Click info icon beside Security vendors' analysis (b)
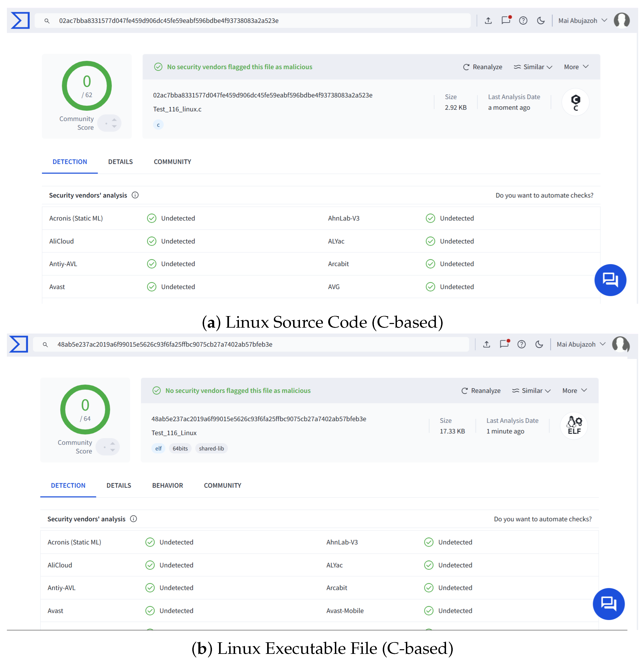The width and height of the screenshot is (644, 663). (133, 519)
